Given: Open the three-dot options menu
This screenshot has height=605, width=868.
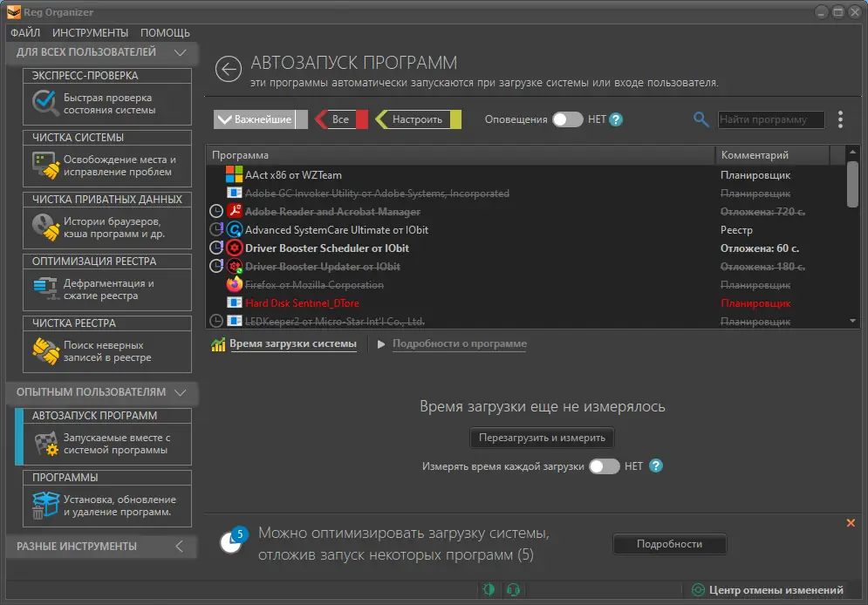Looking at the screenshot, I should [840, 119].
